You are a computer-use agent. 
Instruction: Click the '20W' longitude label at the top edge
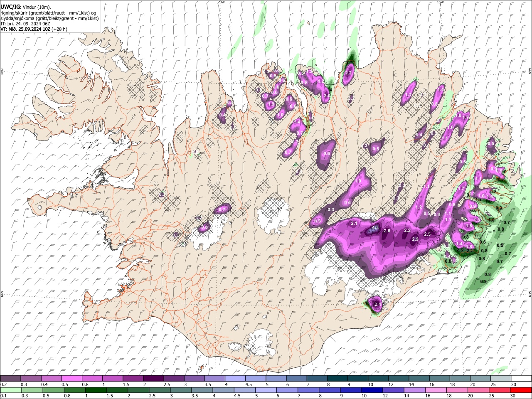(221, 2)
